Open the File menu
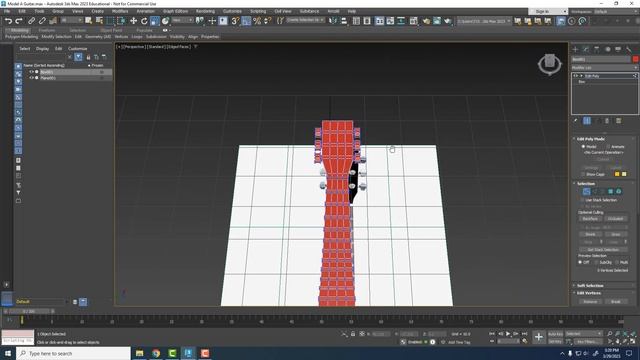This screenshot has width=640, height=360. pos(7,11)
